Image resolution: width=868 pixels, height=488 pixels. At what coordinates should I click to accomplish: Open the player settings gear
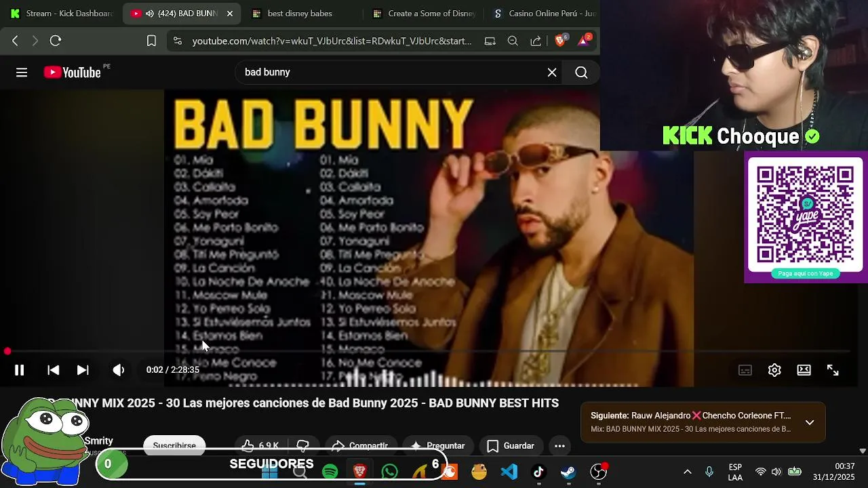click(x=774, y=370)
